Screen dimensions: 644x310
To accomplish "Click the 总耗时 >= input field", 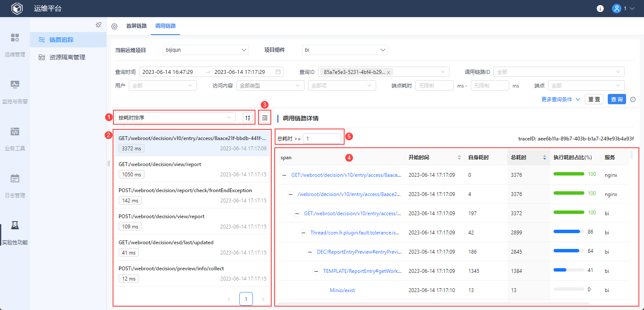I will pos(322,139).
